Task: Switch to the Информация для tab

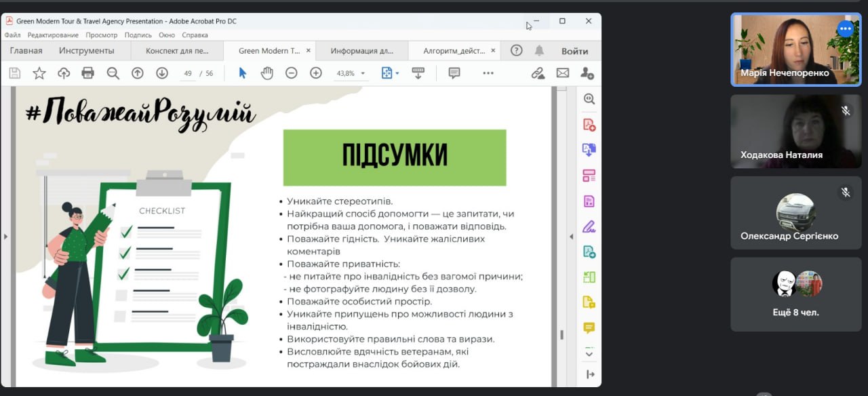Action: click(x=361, y=51)
